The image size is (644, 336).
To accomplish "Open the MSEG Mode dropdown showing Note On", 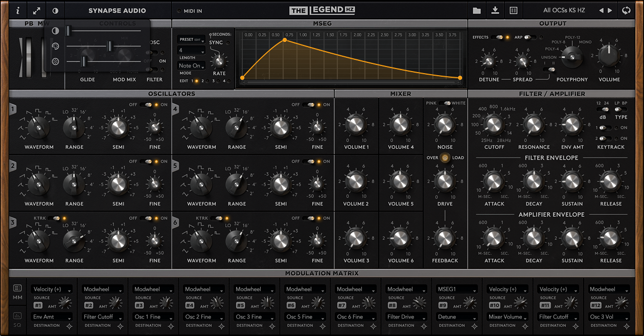I will coord(191,65).
